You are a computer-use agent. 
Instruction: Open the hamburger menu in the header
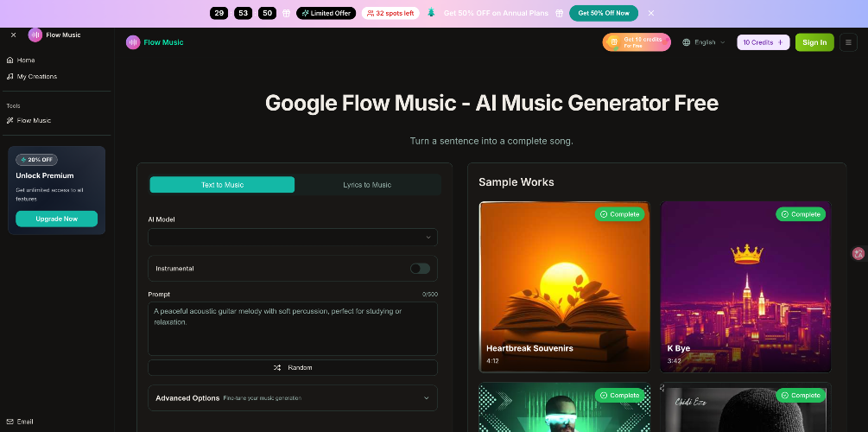coord(848,42)
